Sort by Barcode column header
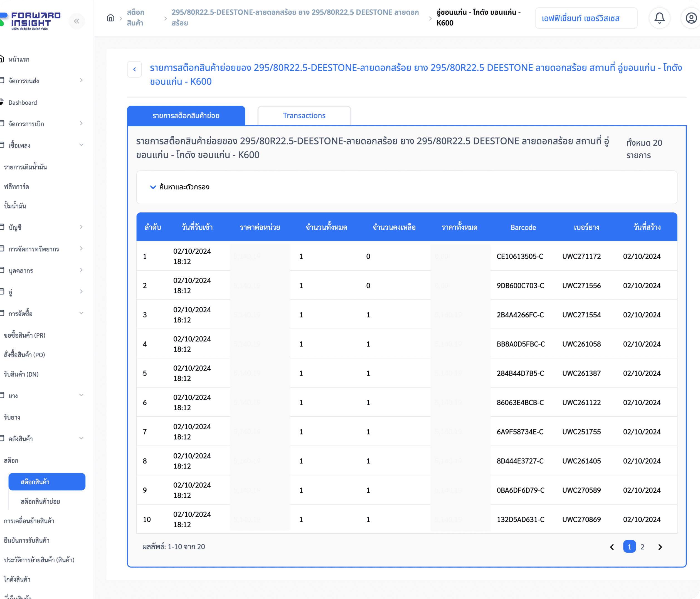700x599 pixels. coord(523,227)
